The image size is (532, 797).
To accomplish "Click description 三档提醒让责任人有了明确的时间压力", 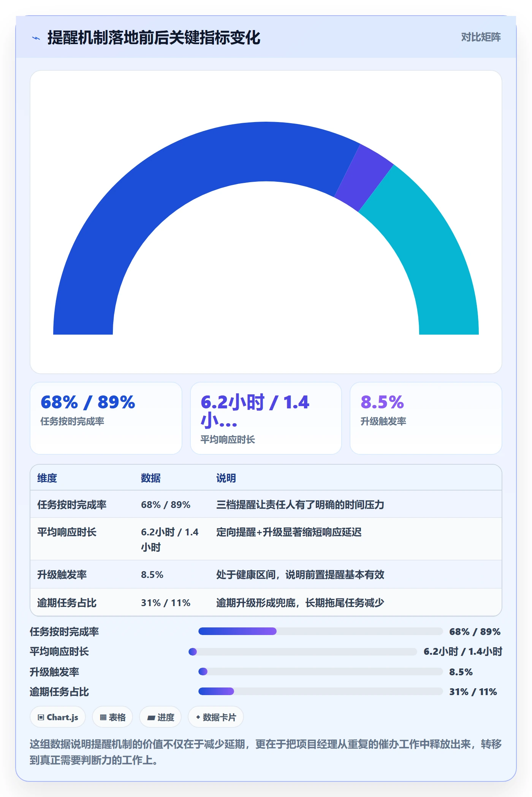I will [x=300, y=505].
